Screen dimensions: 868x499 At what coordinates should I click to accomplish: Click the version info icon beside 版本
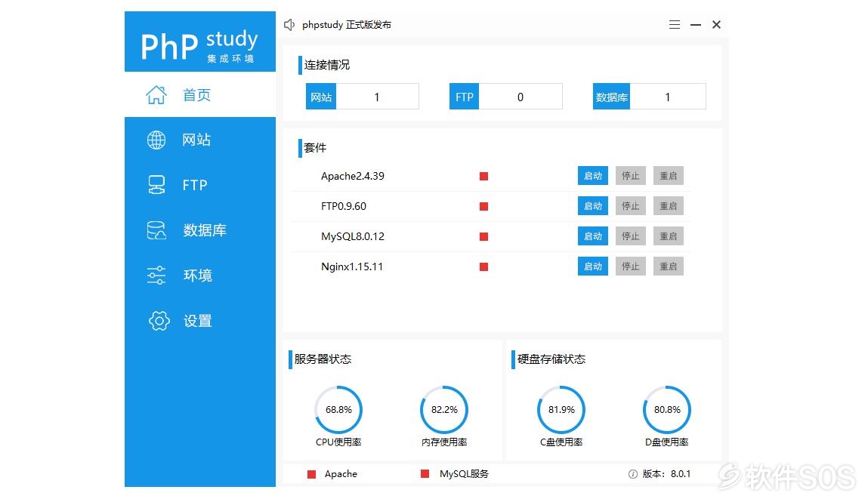pos(633,474)
